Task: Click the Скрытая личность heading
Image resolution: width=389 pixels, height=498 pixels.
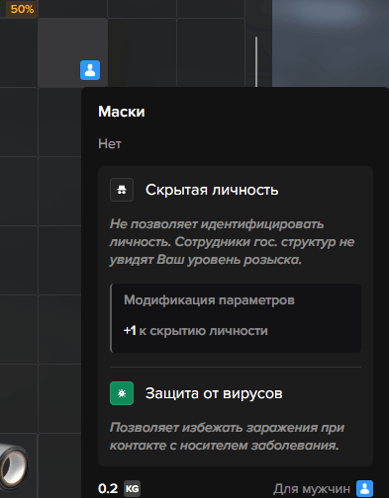Action: click(212, 190)
